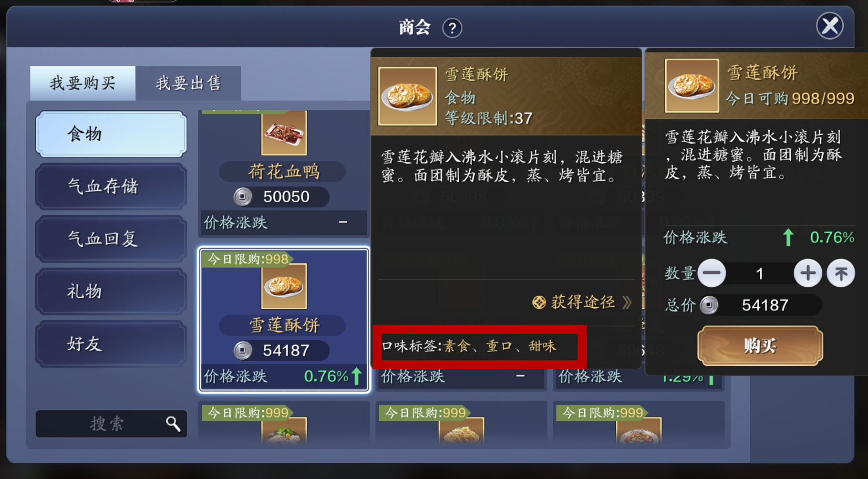
Task: Click the 雪莲酥饼 icon in the detail popup
Action: pos(407,96)
